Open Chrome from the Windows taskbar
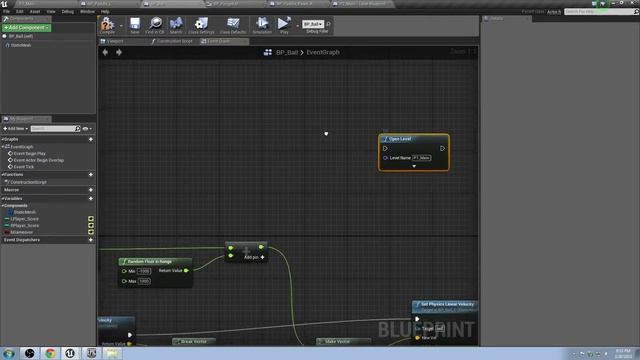Viewport: 640px width, 360px height. click(x=50, y=353)
